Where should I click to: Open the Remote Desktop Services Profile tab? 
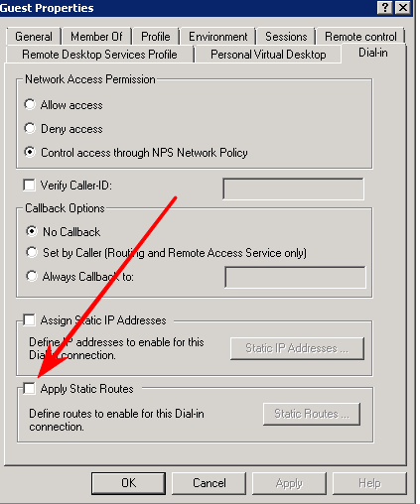99,55
